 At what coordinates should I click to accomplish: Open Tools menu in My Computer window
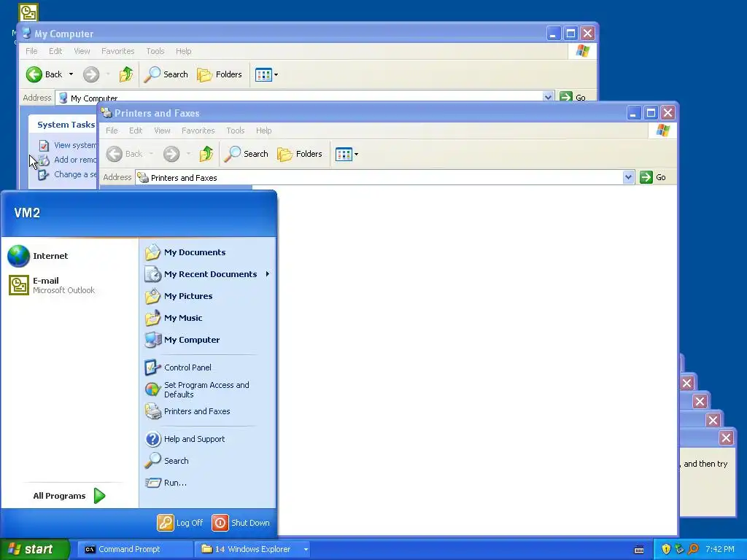coord(155,51)
